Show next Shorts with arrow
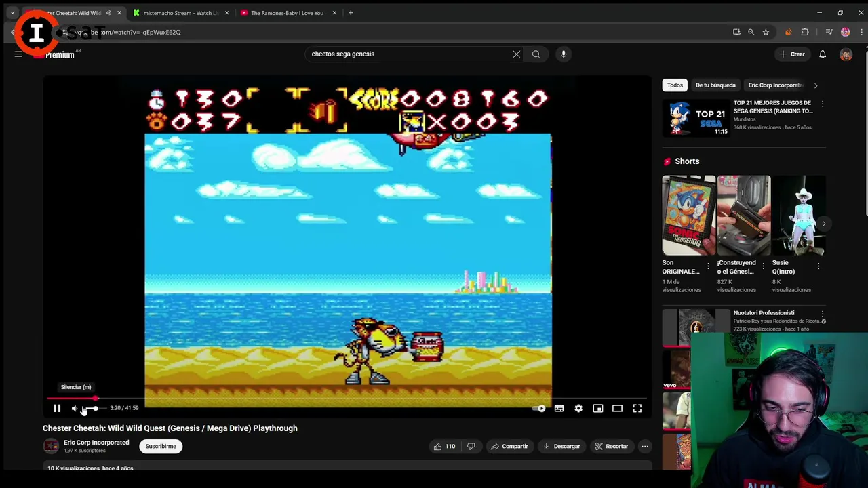The width and height of the screenshot is (868, 488). [x=823, y=224]
